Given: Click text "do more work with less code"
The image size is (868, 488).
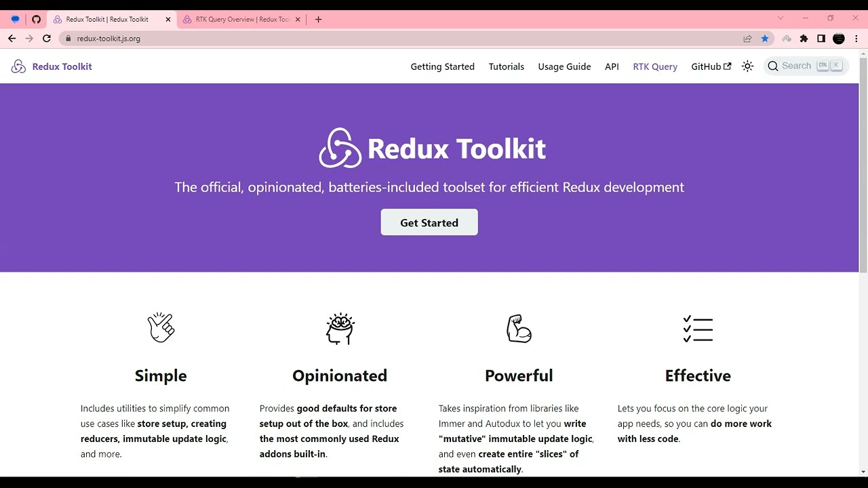Looking at the screenshot, I should (694, 431).
